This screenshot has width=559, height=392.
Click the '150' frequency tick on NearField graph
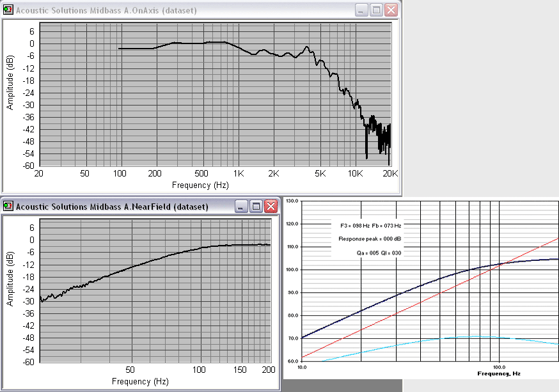click(240, 370)
